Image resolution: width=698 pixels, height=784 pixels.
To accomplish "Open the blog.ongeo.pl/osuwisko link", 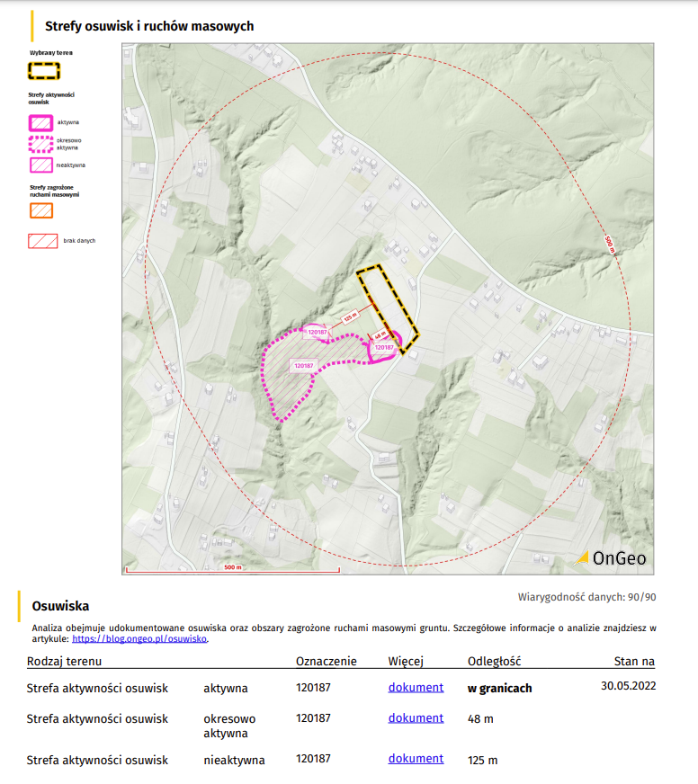I will [139, 638].
